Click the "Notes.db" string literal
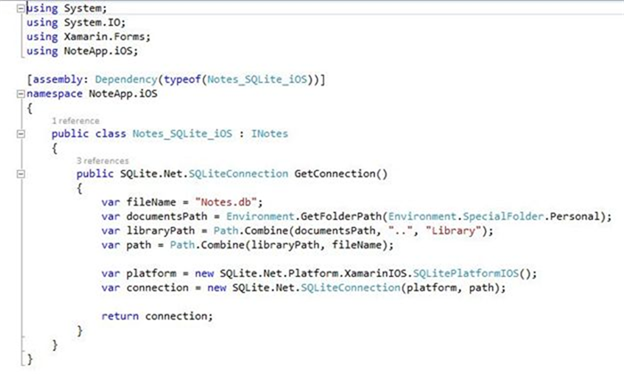This screenshot has width=624, height=374. [x=226, y=202]
